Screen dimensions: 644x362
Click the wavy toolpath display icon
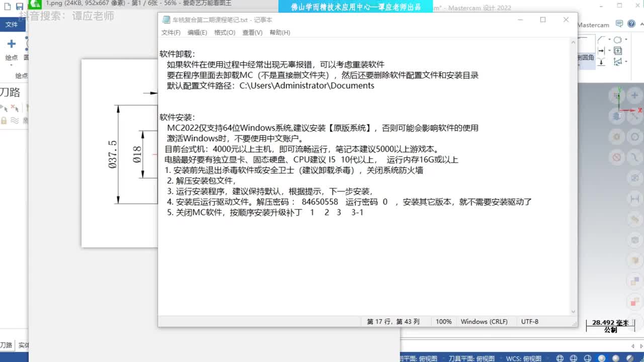point(15,121)
